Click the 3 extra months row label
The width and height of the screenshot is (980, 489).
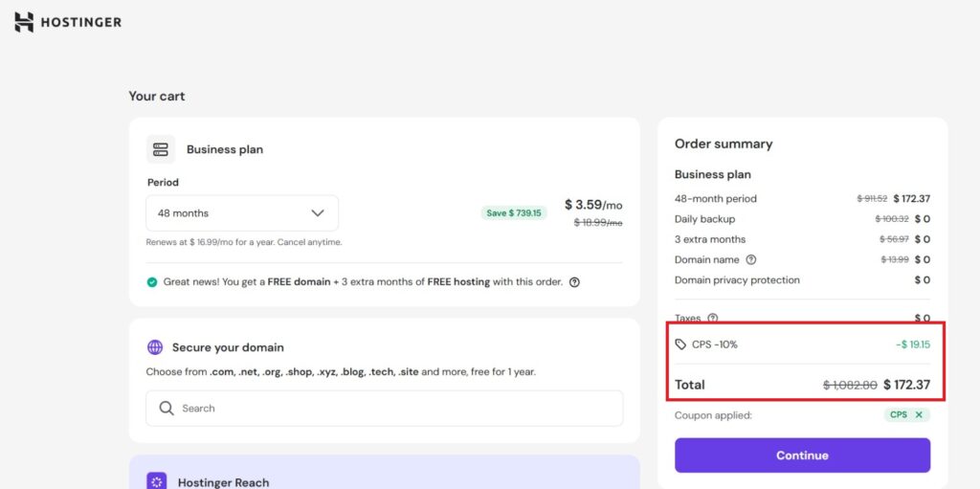(x=710, y=239)
